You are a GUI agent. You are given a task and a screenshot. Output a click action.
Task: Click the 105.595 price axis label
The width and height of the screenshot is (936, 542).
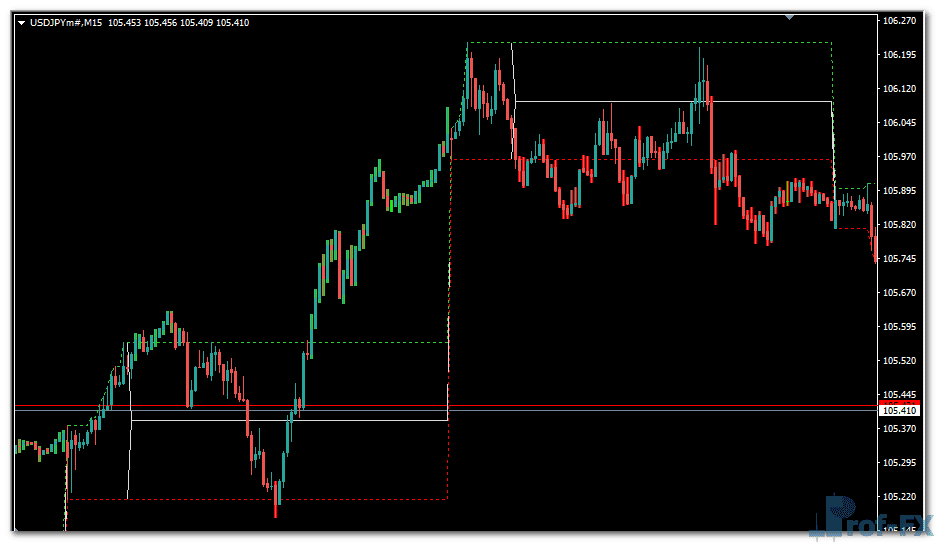(900, 327)
